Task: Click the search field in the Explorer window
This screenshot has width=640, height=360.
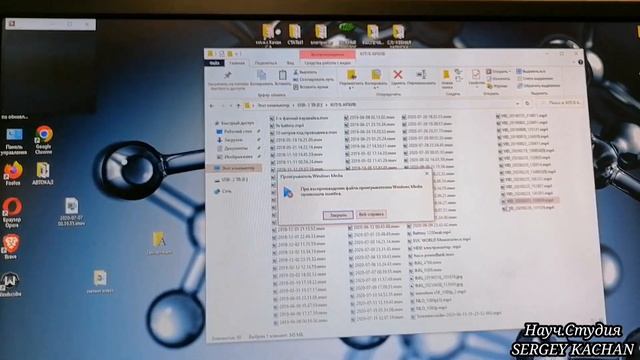Action: point(561,102)
